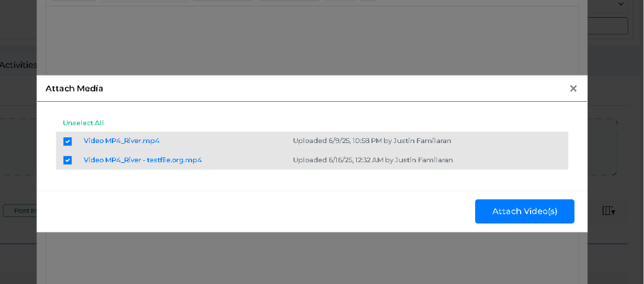Click the Attach Media dialog title
The image size is (644, 284).
click(x=74, y=88)
